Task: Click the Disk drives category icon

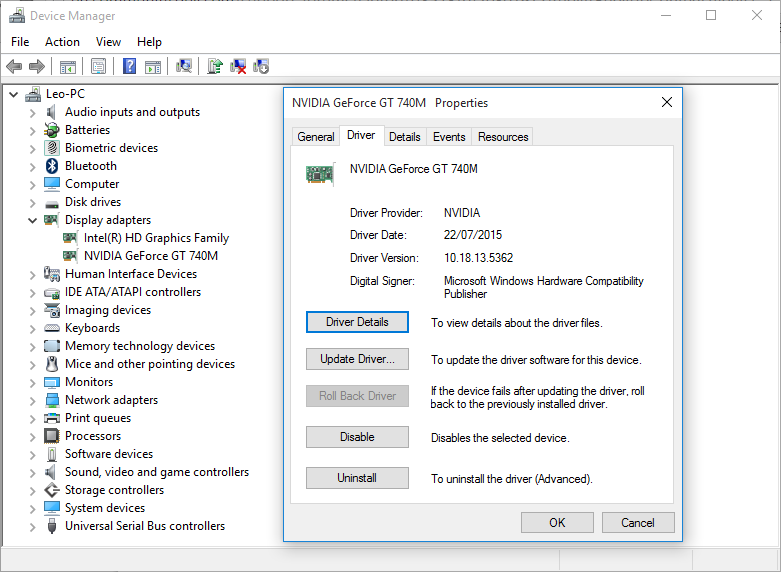Action: (52, 203)
